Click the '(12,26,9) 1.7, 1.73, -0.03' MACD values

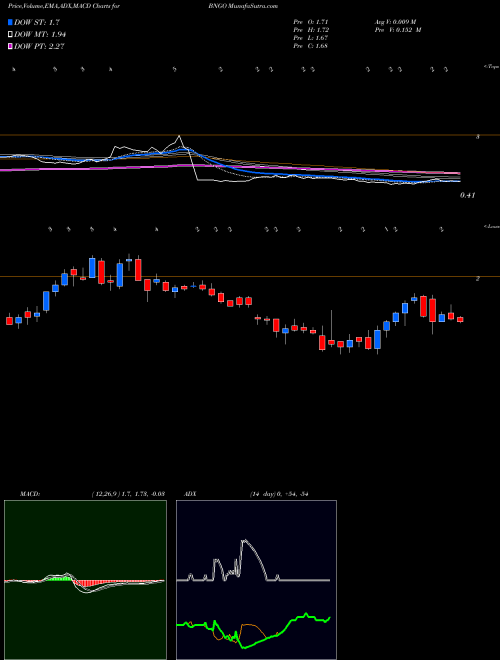128,494
